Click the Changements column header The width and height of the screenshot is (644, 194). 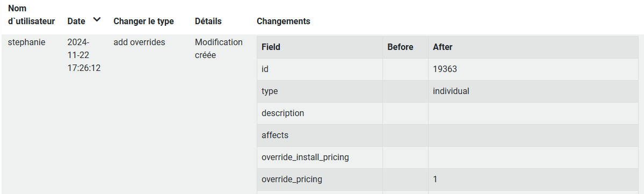click(x=284, y=21)
